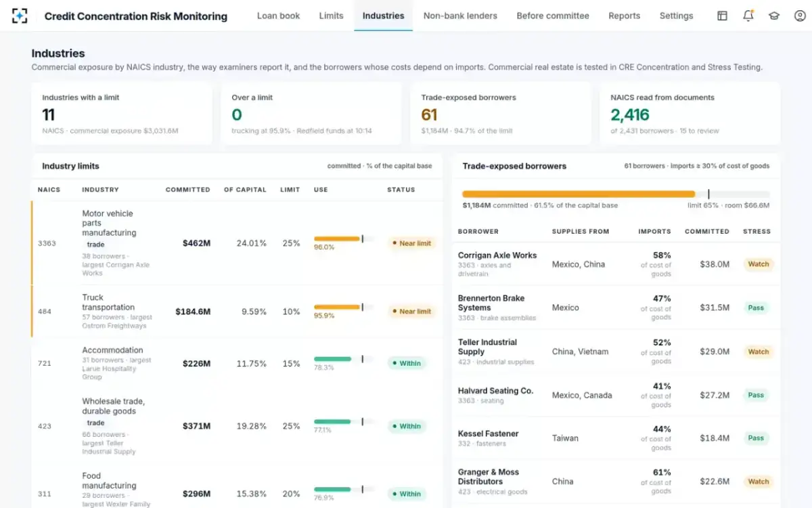
Task: Switch to the Loan book tab
Action: tap(278, 16)
